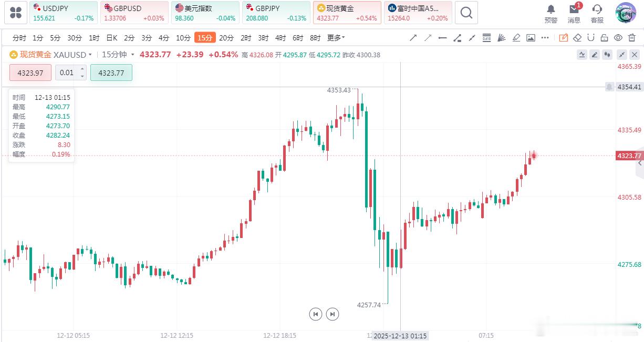The image size is (644, 342).
Task: Toggle the orange drawing edit mode
Action: (x=564, y=38)
